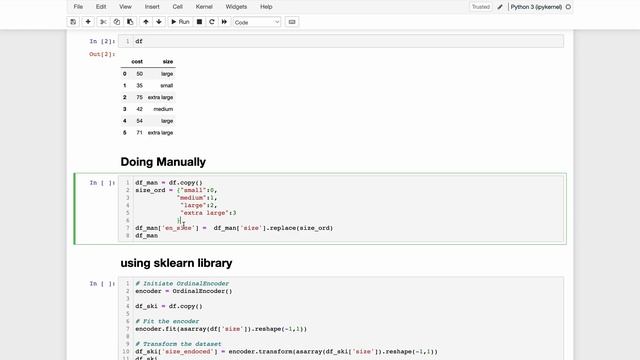
Task: Select the In [2] cell prompt
Action: (102, 41)
